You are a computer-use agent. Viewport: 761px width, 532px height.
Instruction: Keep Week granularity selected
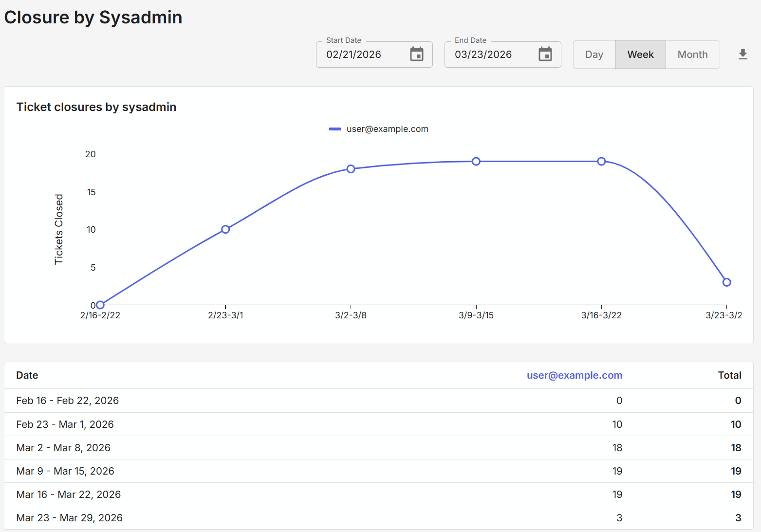tap(640, 55)
